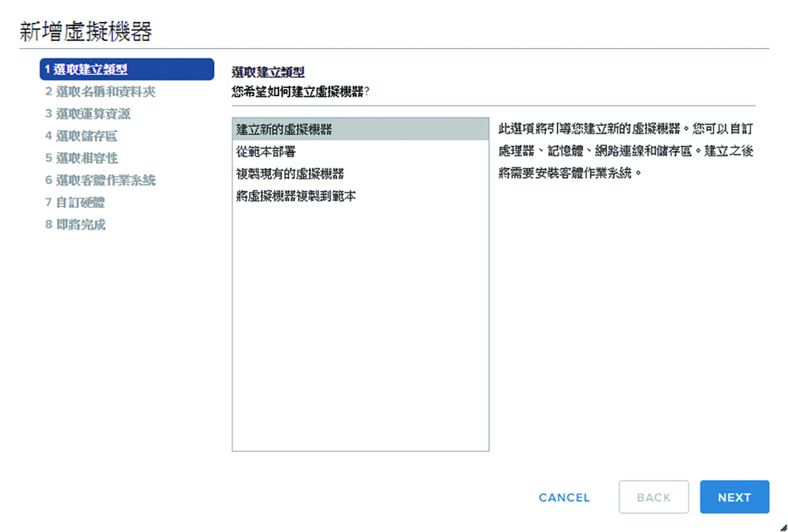Go to step 2 選取名稱和資料夾
Image resolution: width=788 pixels, height=532 pixels.
(100, 91)
